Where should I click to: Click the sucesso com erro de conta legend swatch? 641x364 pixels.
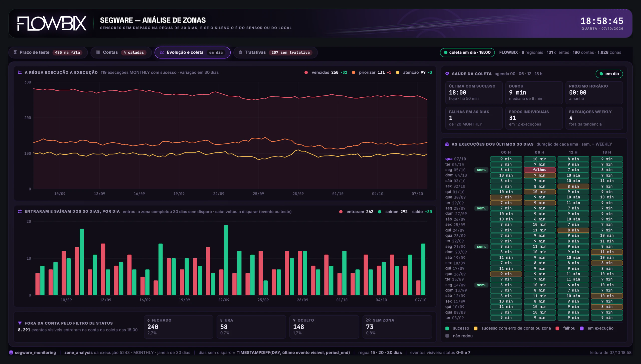coord(475,328)
